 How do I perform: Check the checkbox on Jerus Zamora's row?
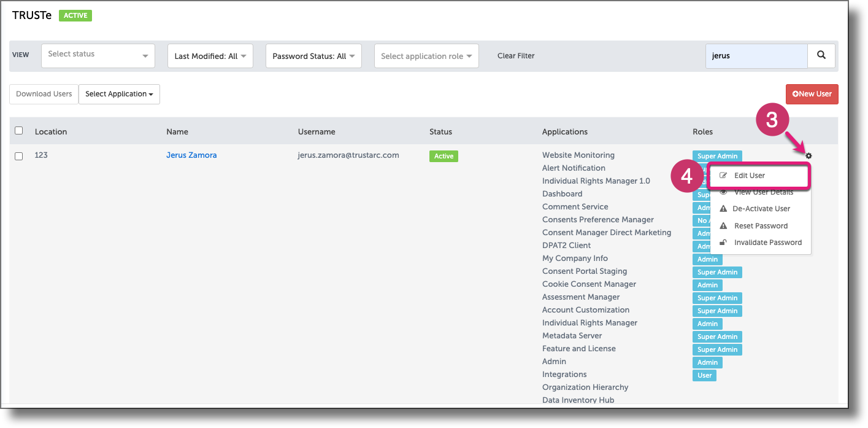[x=18, y=156]
